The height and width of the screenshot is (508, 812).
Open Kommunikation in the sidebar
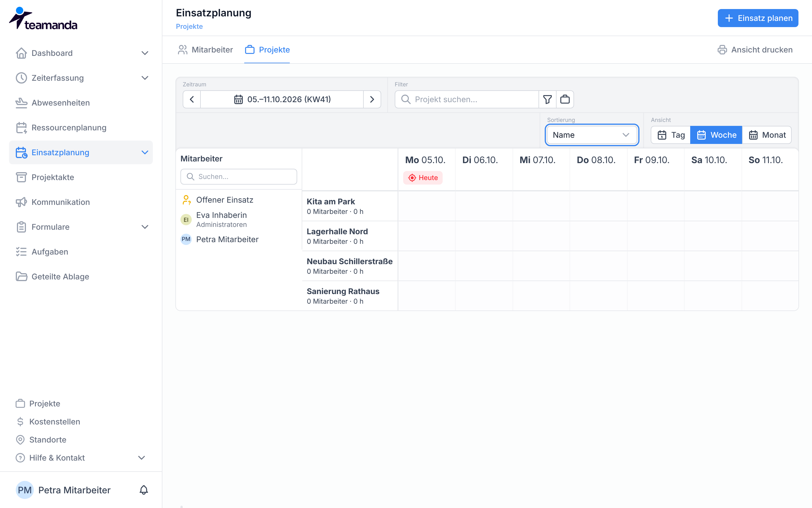(x=81, y=202)
